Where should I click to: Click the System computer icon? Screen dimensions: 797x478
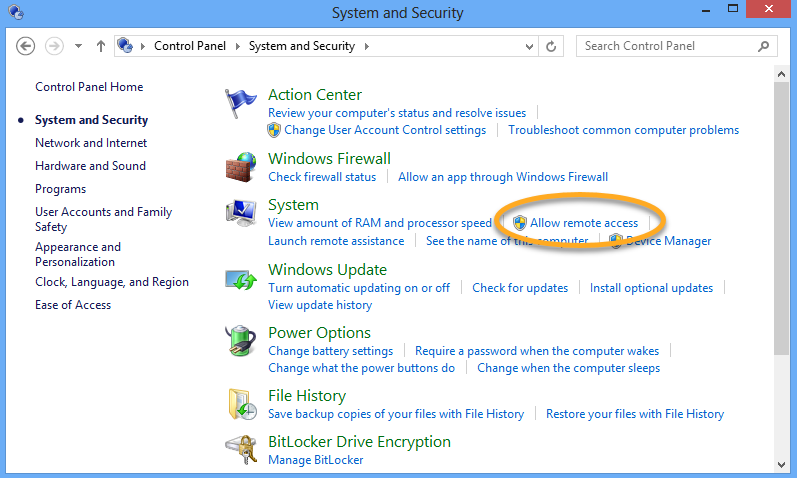(241, 213)
